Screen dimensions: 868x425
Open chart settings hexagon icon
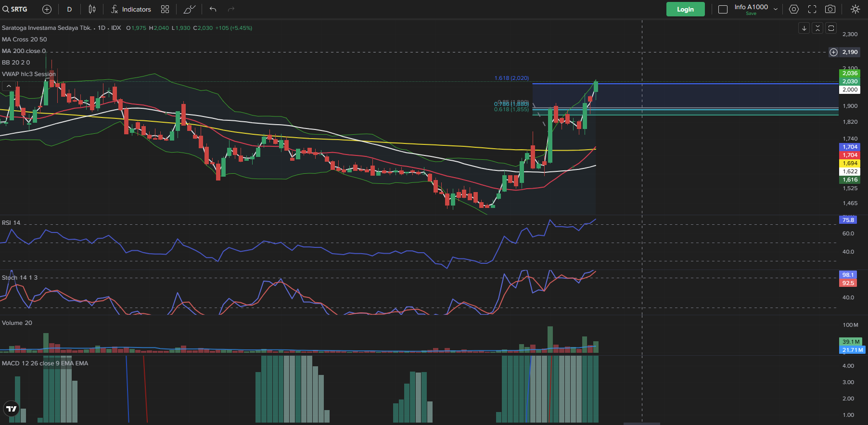(794, 9)
